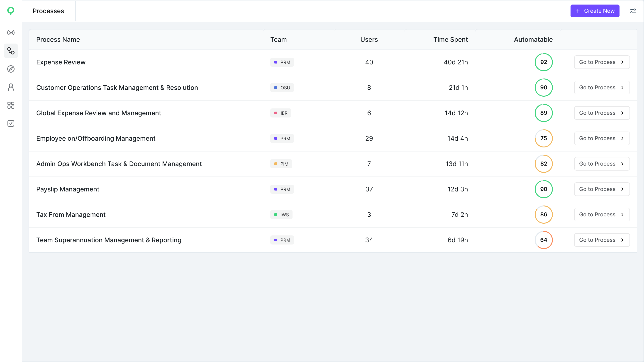Click the green app logo in the corner

pyautogui.click(x=11, y=11)
